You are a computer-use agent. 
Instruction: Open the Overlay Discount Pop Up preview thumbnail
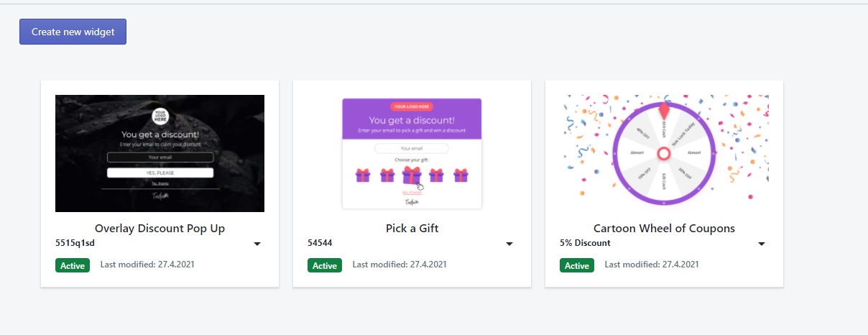[x=160, y=153]
